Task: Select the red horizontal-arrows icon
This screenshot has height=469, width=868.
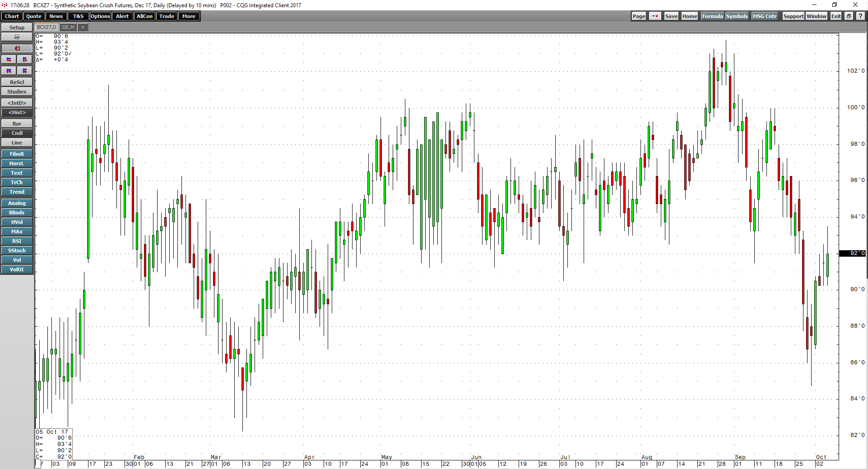Action: [x=9, y=59]
